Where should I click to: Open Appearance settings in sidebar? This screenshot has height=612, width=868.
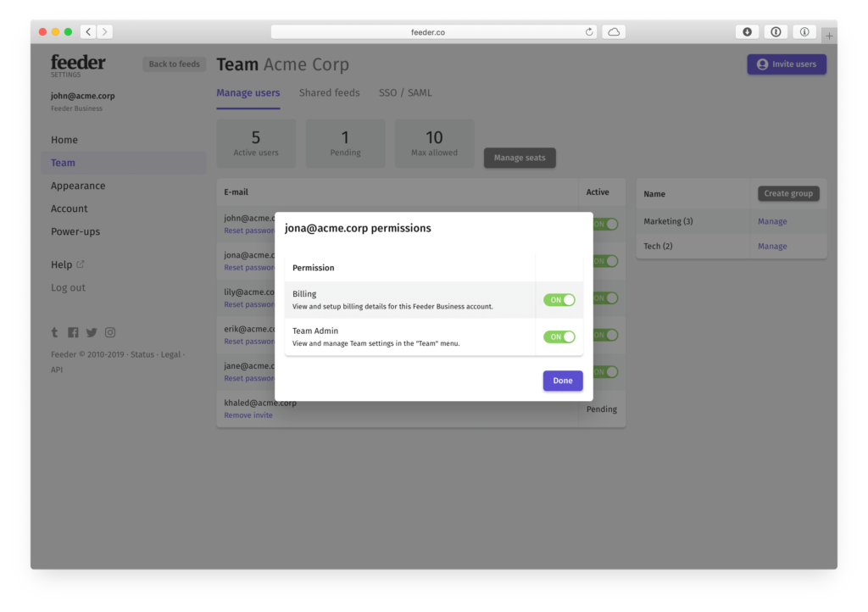point(78,186)
